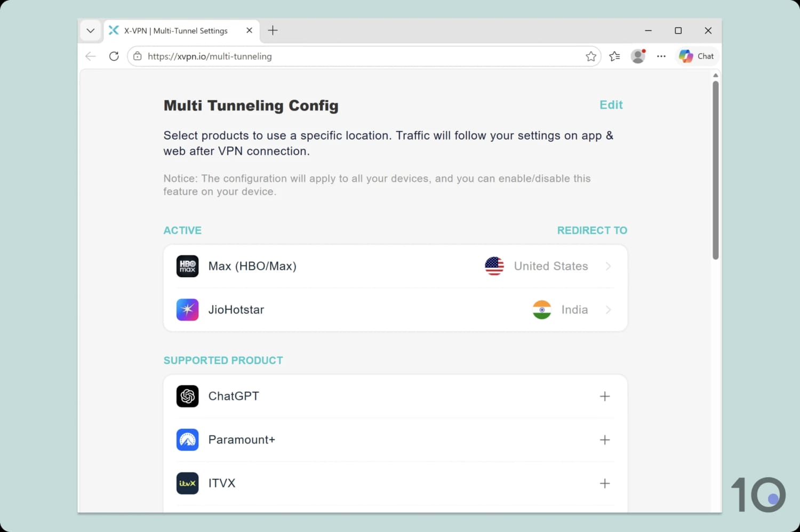Close the X-VPN Multi-Tunnel Settings tab
This screenshot has height=532, width=800.
(249, 30)
